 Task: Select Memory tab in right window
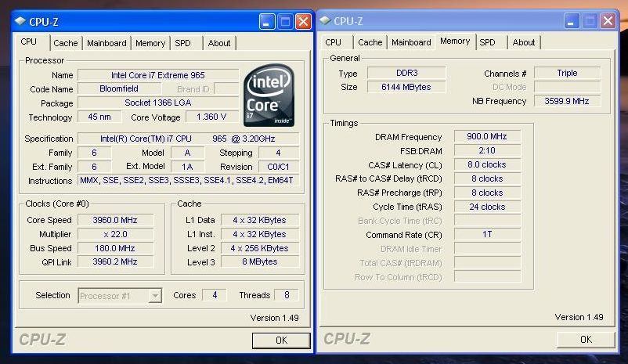pyautogui.click(x=455, y=41)
